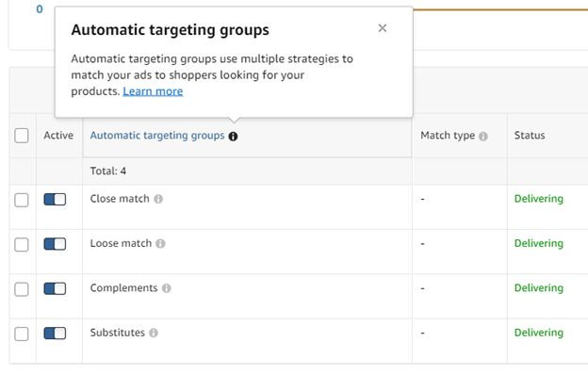Open the Learn more link
The height and width of the screenshot is (375, 588).
pos(153,91)
